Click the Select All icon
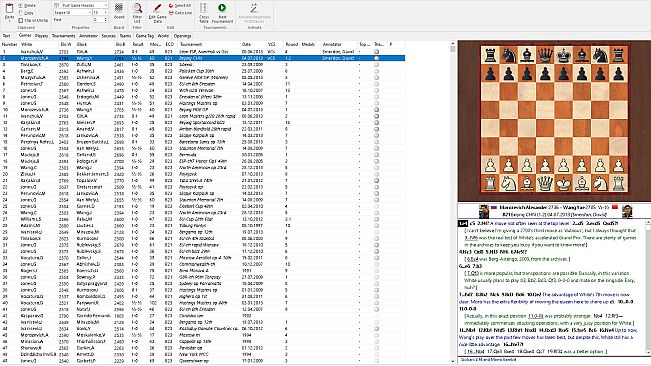 171,6
